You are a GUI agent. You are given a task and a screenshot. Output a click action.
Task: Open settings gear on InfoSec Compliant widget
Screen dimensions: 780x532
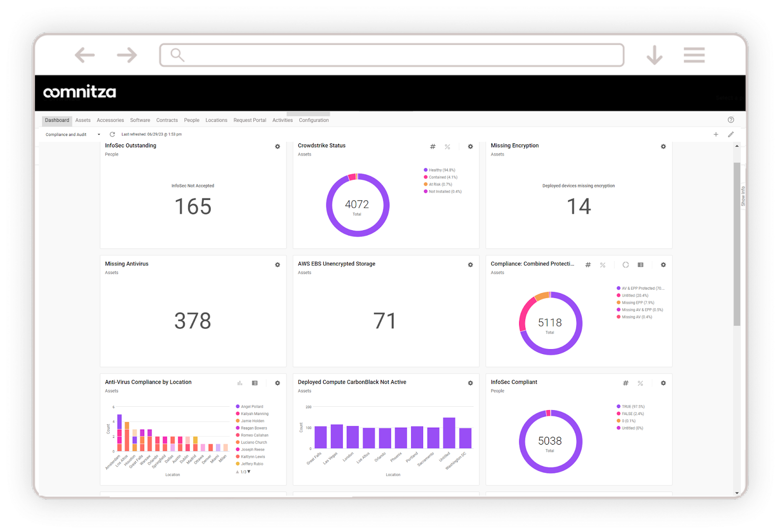coord(663,383)
